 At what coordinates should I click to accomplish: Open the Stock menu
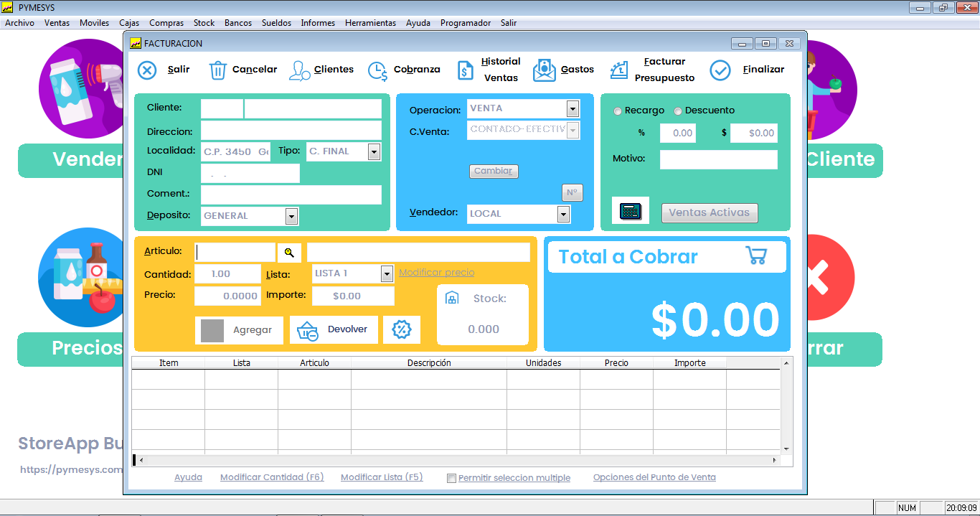204,23
